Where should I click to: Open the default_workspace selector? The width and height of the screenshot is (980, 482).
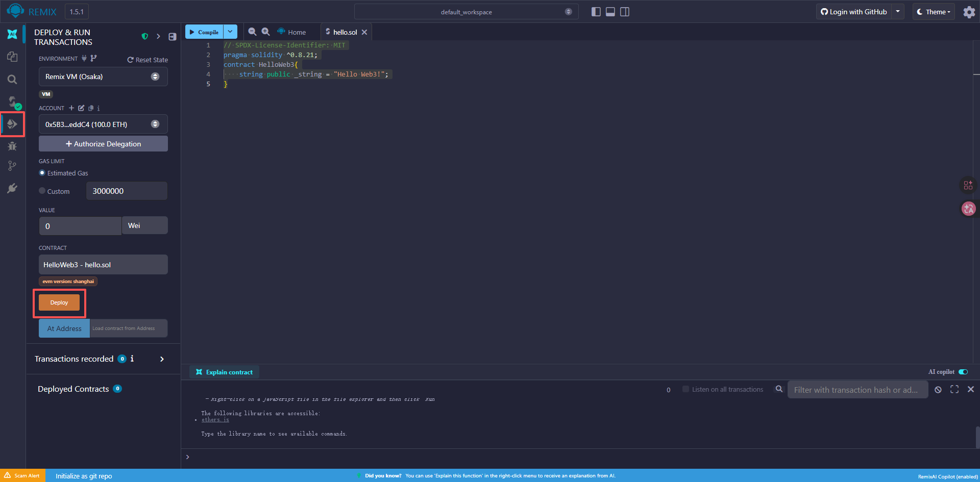click(x=467, y=12)
